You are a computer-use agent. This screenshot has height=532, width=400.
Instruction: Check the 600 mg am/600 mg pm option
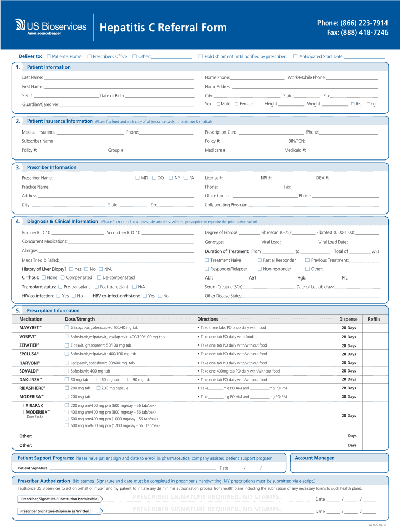67,425
